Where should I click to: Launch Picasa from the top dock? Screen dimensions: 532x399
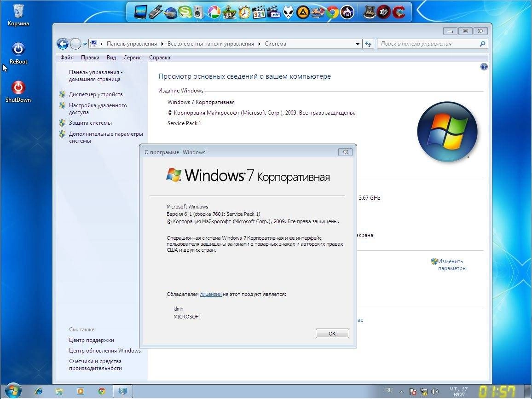point(214,12)
